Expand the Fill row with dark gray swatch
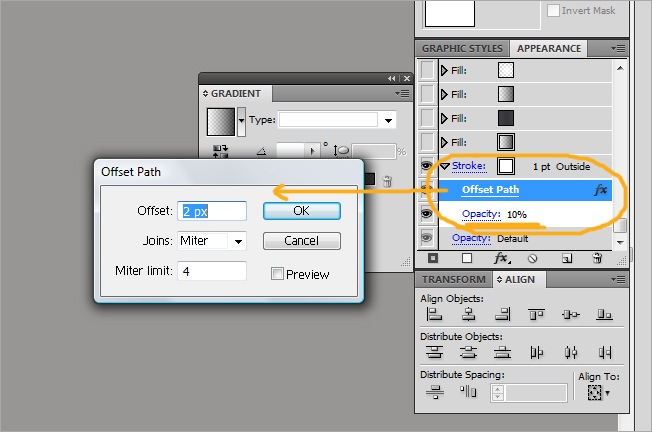The image size is (652, 432). pos(444,118)
